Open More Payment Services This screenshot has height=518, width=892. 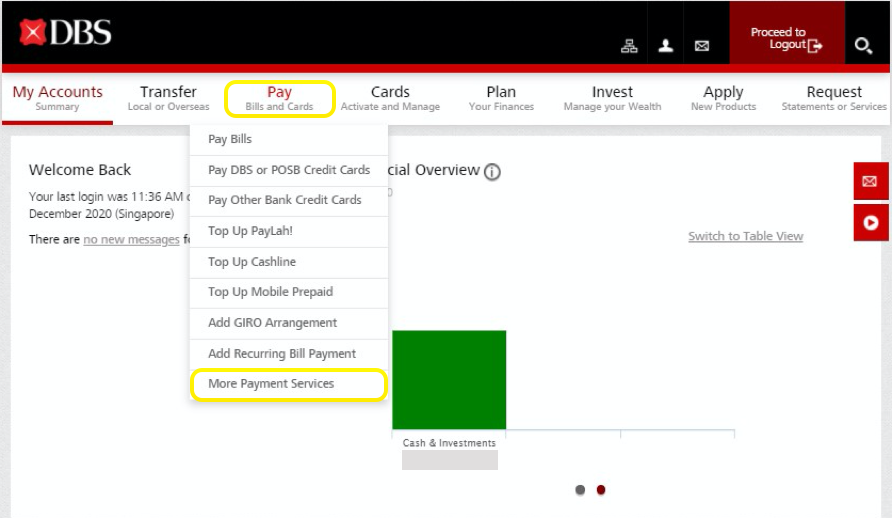[289, 384]
